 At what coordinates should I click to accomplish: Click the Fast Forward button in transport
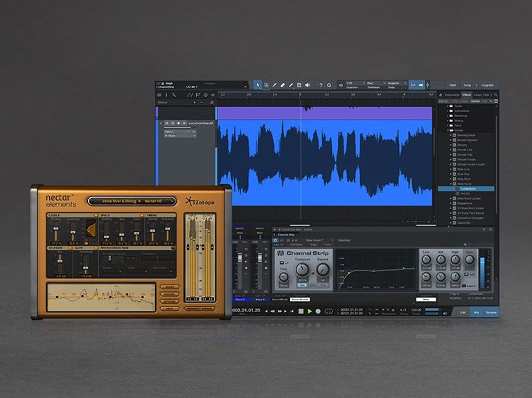tap(281, 311)
